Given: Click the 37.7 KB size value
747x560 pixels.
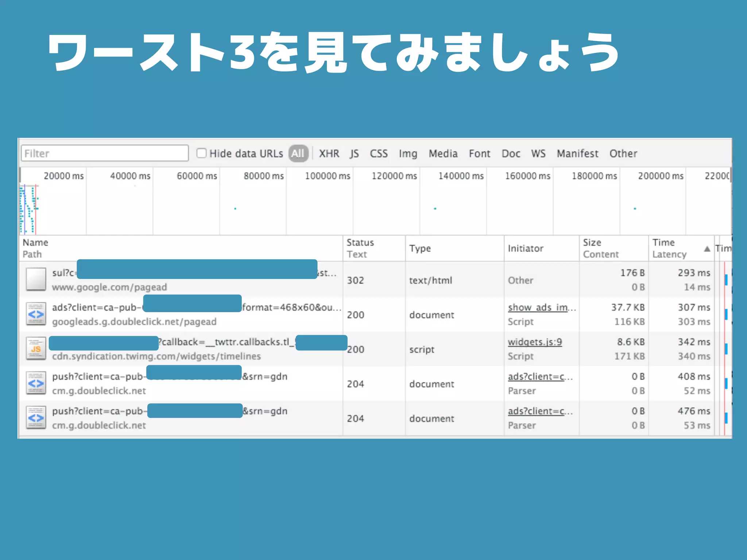Looking at the screenshot, I should [628, 307].
